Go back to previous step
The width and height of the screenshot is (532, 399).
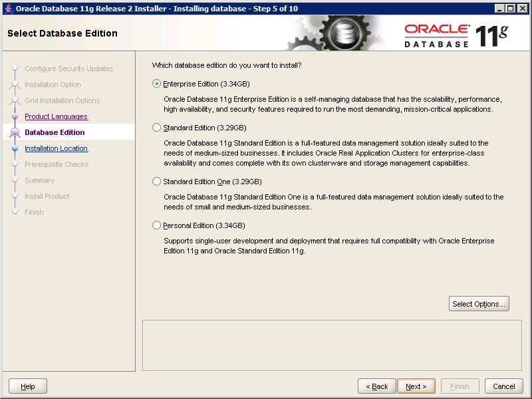click(x=376, y=386)
